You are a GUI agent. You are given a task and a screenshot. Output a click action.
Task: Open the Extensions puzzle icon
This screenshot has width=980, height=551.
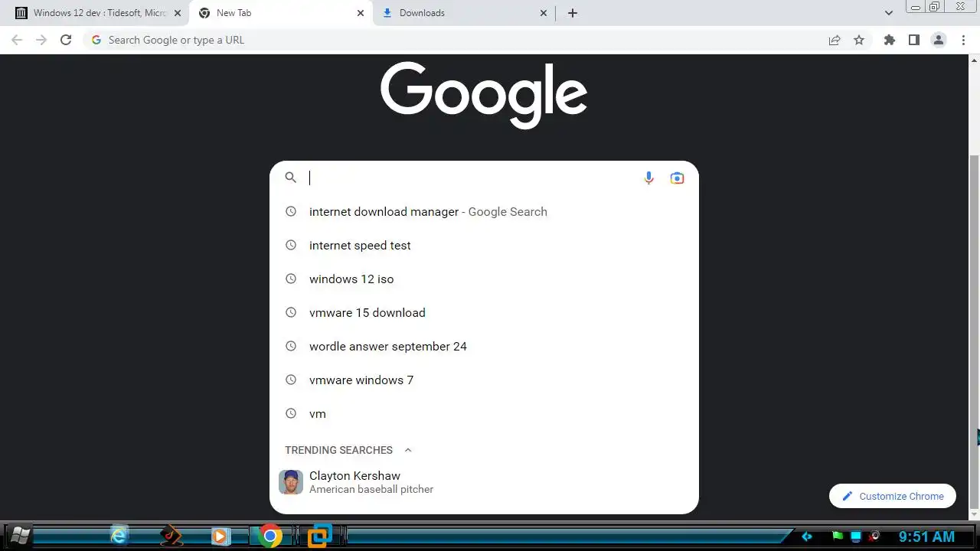(x=889, y=40)
